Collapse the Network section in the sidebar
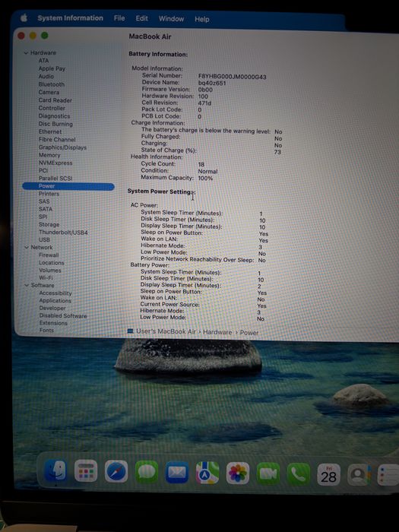The width and height of the screenshot is (399, 532). pyautogui.click(x=27, y=247)
